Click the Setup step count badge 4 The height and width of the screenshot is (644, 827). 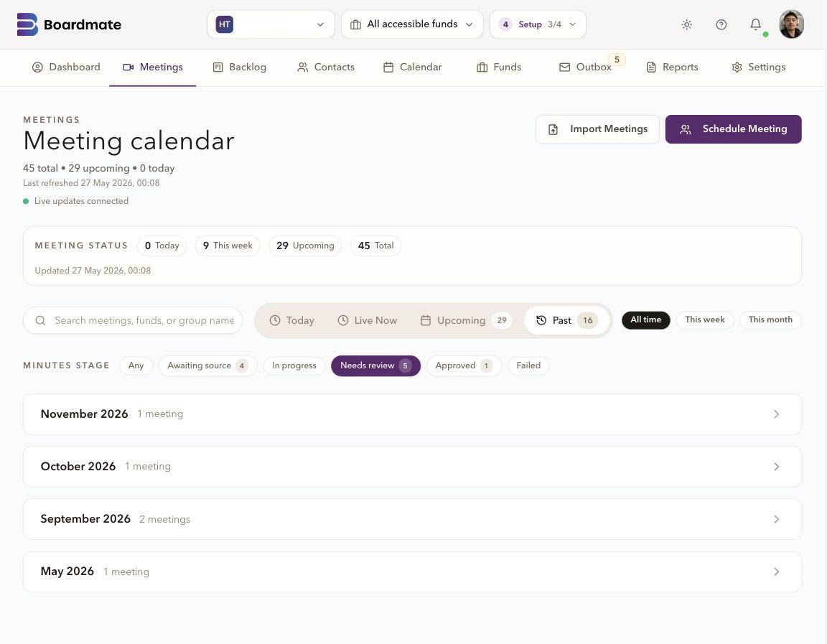(x=505, y=24)
